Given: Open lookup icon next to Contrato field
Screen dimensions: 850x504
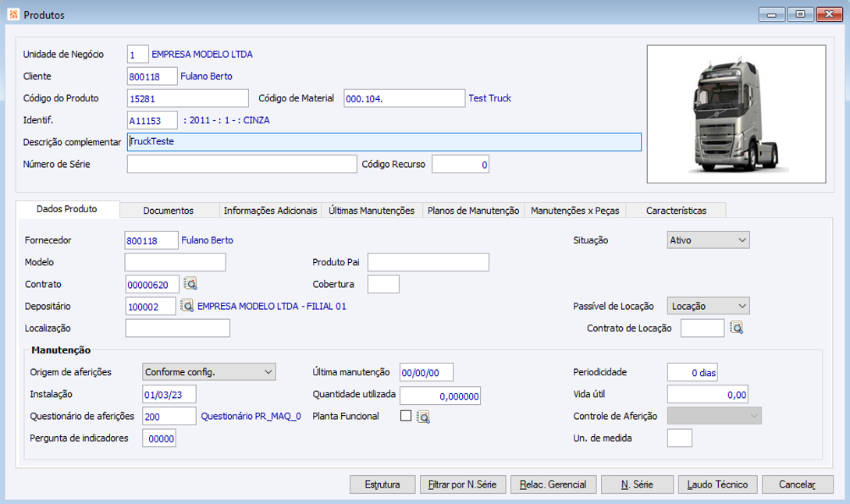Looking at the screenshot, I should (x=190, y=283).
